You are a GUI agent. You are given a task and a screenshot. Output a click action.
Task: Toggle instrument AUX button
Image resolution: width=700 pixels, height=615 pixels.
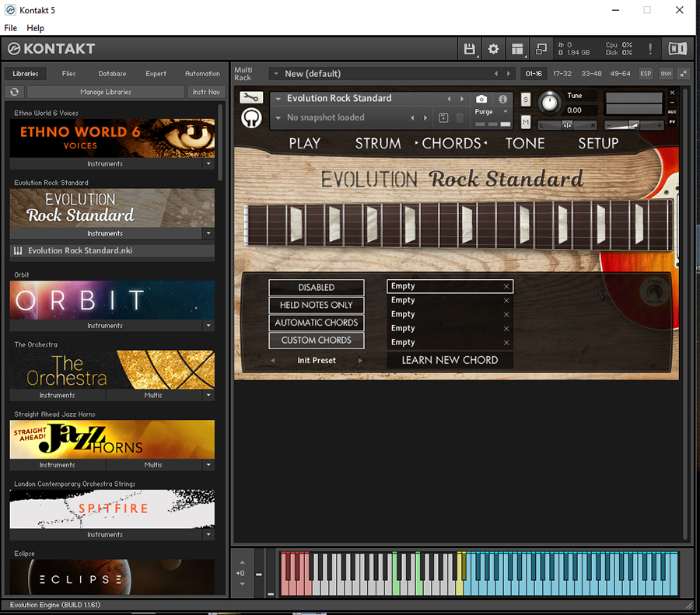[x=672, y=112]
